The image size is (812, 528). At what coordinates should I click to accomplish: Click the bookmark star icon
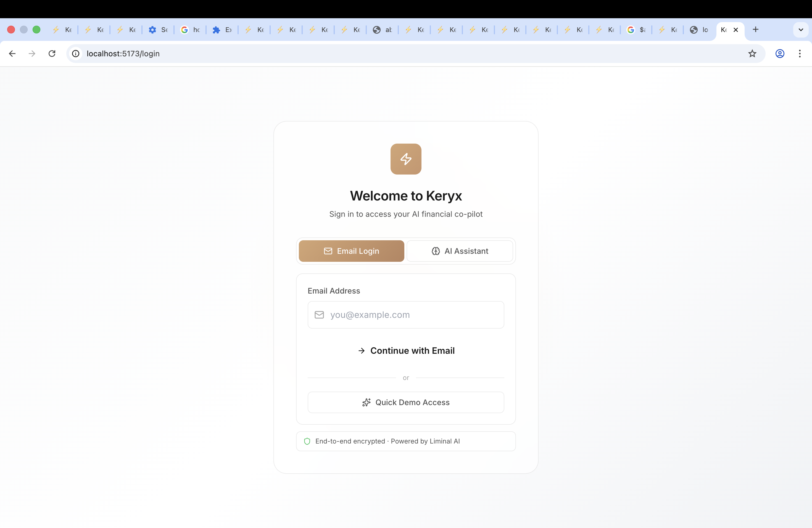tap(752, 54)
